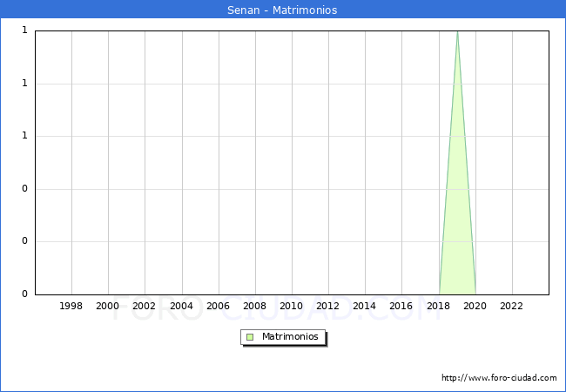Click inside the green filled spike area
Image resolution: width=566 pixels, height=392 pixels.
(457, 218)
